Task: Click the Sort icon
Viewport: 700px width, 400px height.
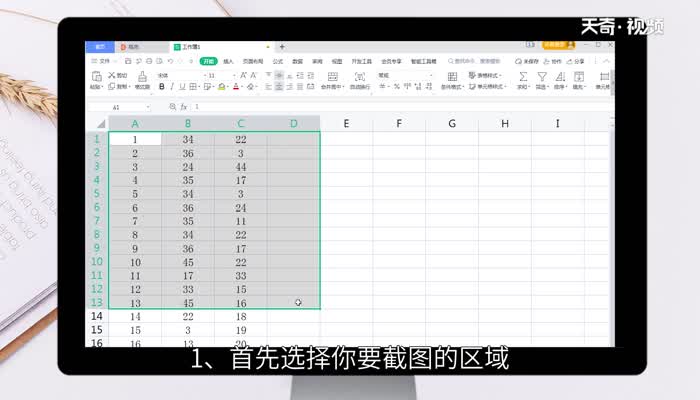Action: coord(560,76)
